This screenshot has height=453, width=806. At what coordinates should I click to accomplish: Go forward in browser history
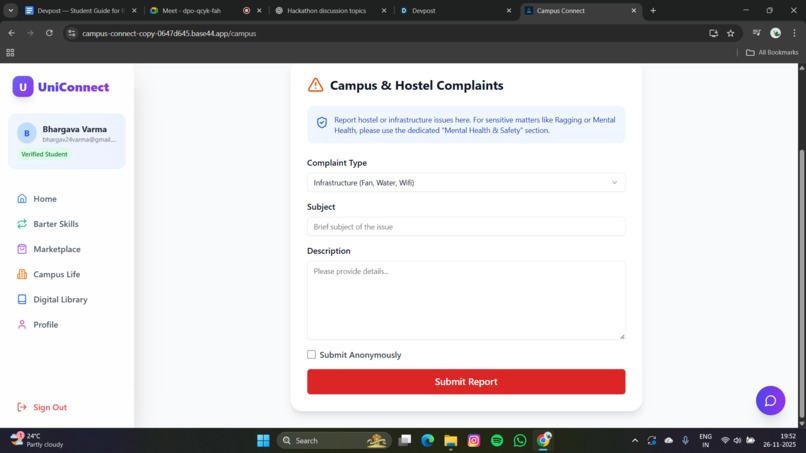pos(30,33)
